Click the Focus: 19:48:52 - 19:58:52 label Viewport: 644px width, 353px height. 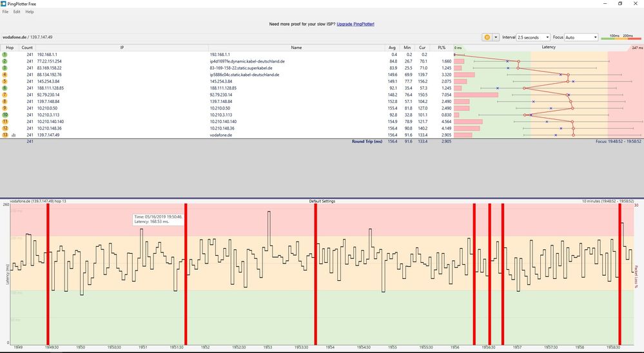[618, 142]
